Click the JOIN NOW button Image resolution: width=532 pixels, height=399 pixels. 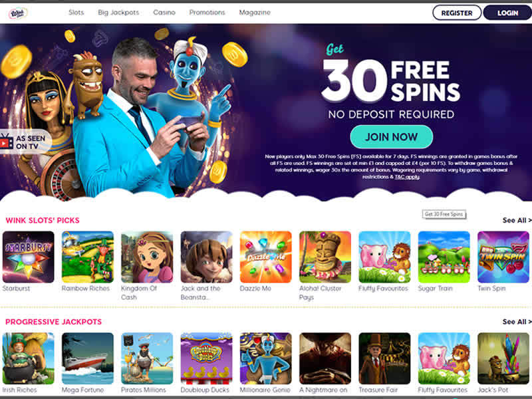point(392,137)
